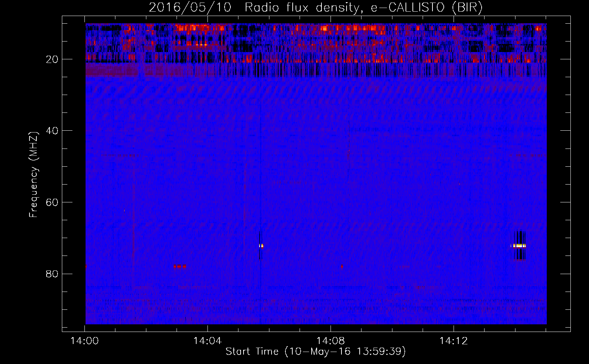Click the 80 MHz frequency tick label
Screen dimensions: 589x364
click(x=52, y=274)
